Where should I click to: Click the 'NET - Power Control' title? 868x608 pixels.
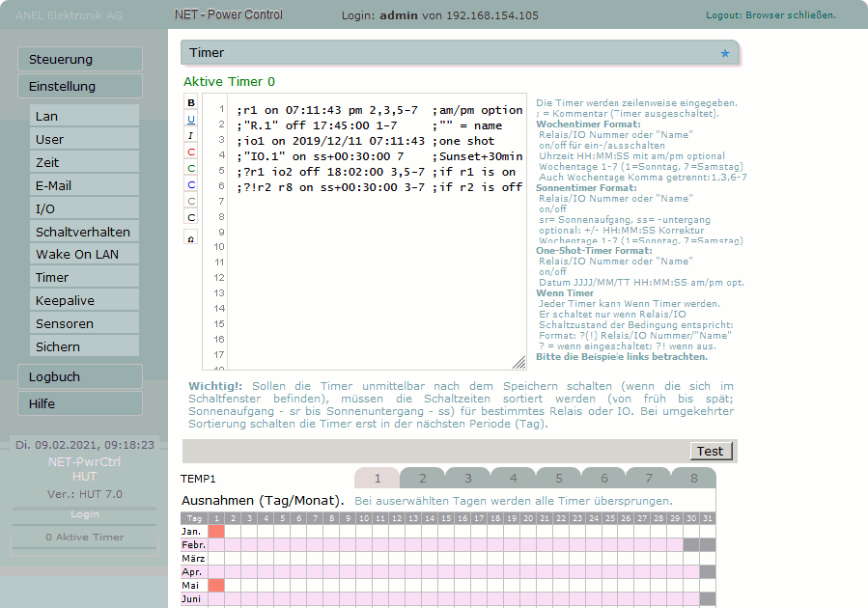(x=229, y=14)
